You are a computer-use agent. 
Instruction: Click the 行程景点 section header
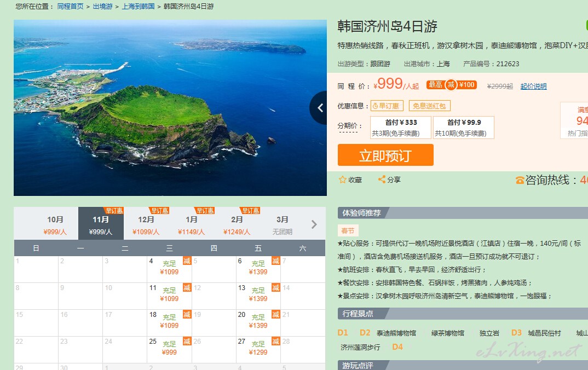click(358, 314)
